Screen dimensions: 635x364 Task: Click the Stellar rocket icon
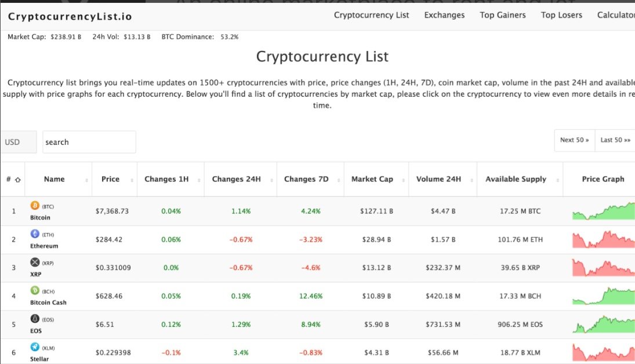(x=34, y=347)
